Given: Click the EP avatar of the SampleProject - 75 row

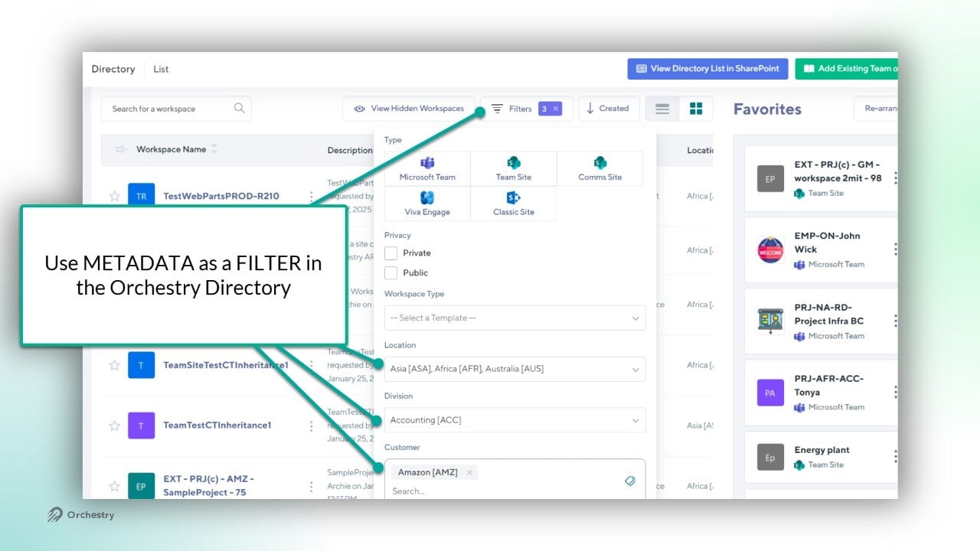Looking at the screenshot, I should (141, 486).
